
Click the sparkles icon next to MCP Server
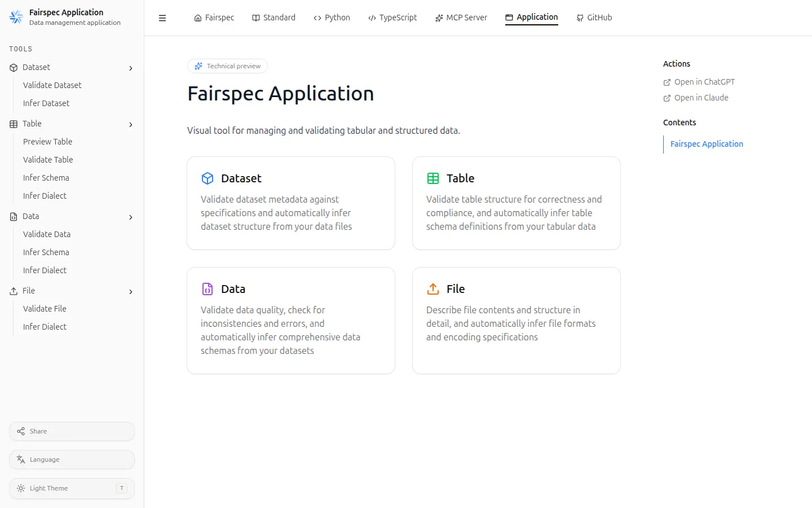439,18
